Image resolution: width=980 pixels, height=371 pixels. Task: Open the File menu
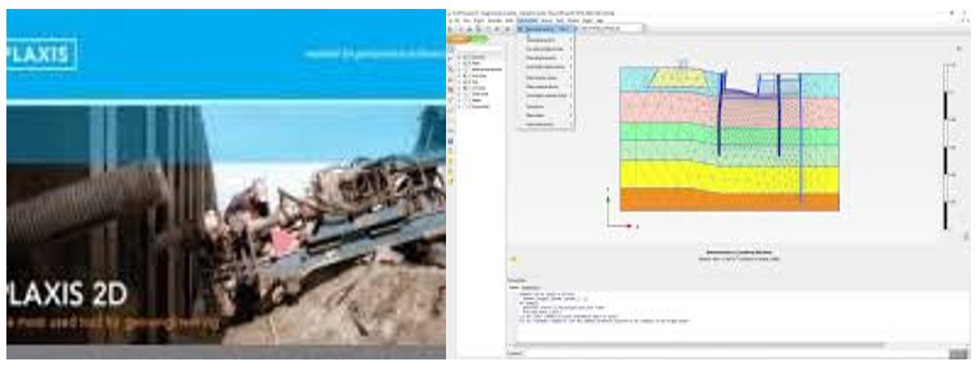point(457,20)
